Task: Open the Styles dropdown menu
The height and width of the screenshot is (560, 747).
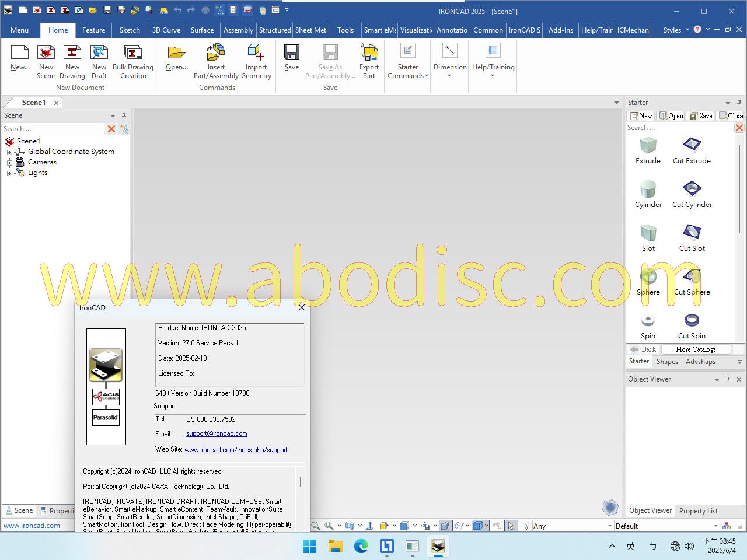Action: point(676,30)
